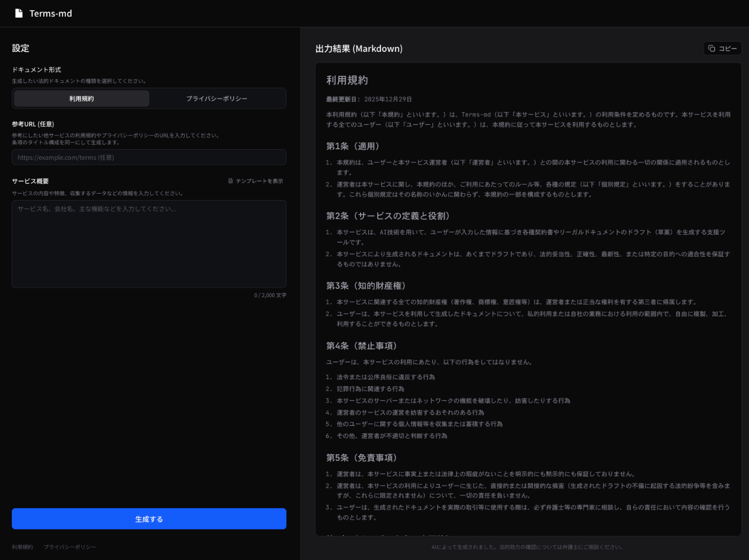Click inside the サービス概要 text area
Viewport: 749px width, 560px height.
[x=149, y=243]
